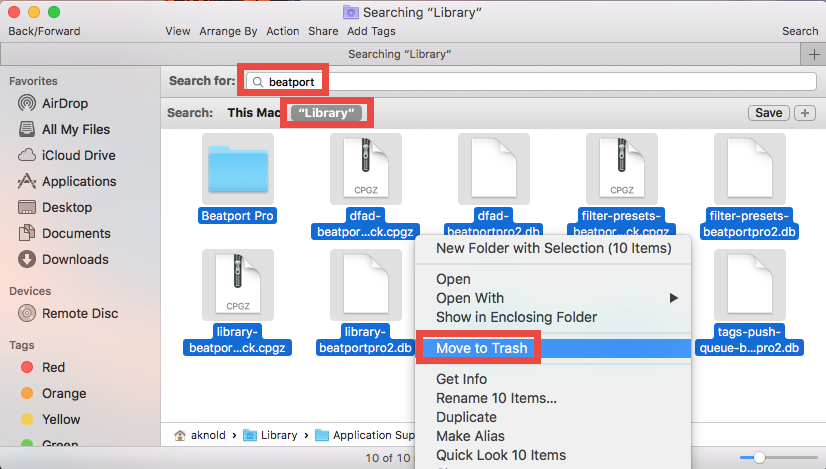
Task: Select the library-beatportpro2.db file icon
Action: tap(366, 285)
